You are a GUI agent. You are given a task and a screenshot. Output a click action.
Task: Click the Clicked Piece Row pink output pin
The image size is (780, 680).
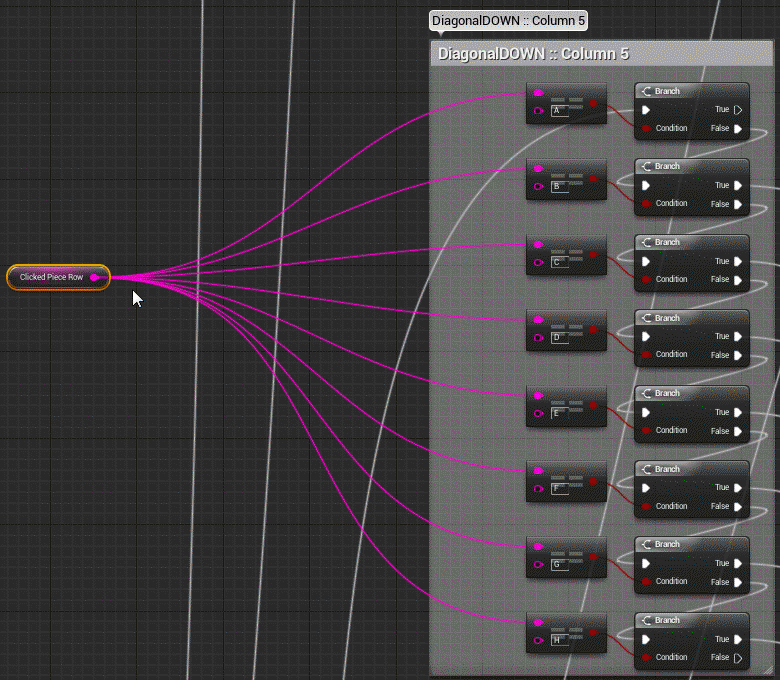[94, 278]
